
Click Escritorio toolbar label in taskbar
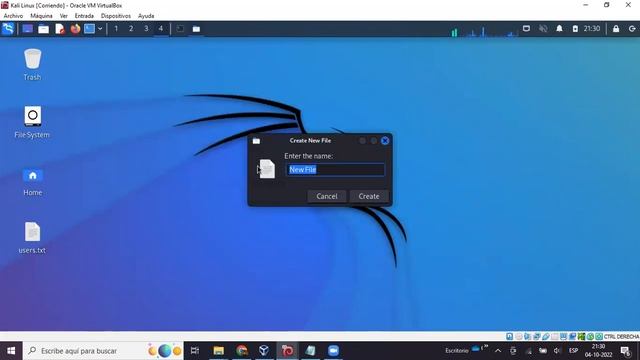[456, 351]
